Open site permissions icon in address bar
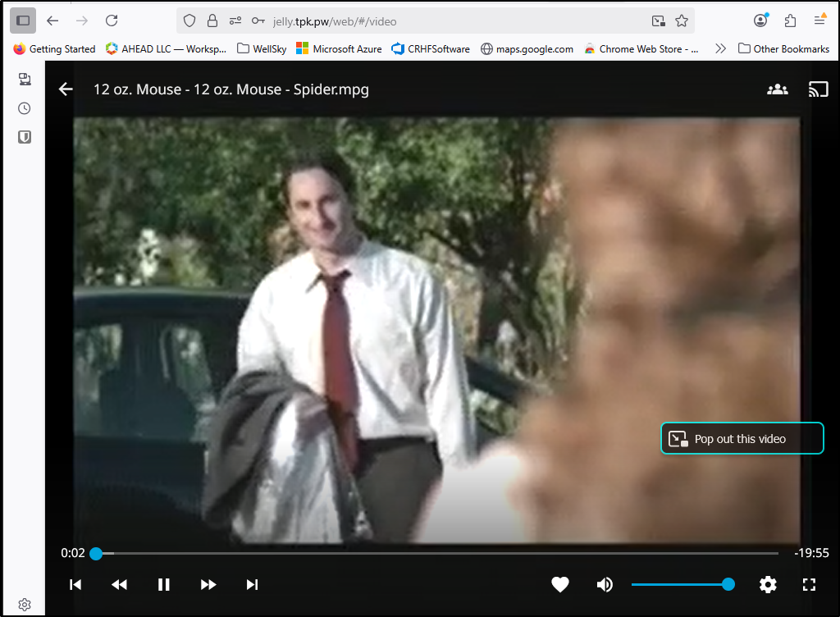The image size is (840, 617). (x=235, y=21)
